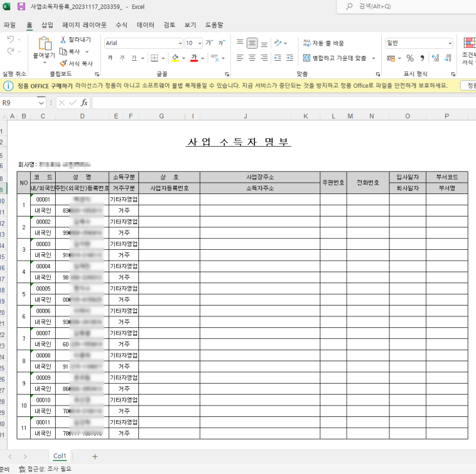Switch to 페이지 레이아웃 tab
This screenshot has width=476, height=474.
[85, 25]
